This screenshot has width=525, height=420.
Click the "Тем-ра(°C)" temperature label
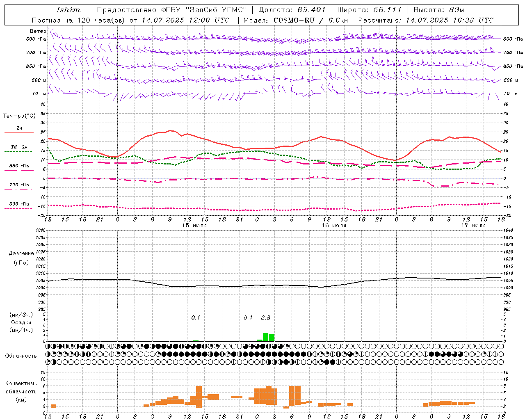[19, 116]
